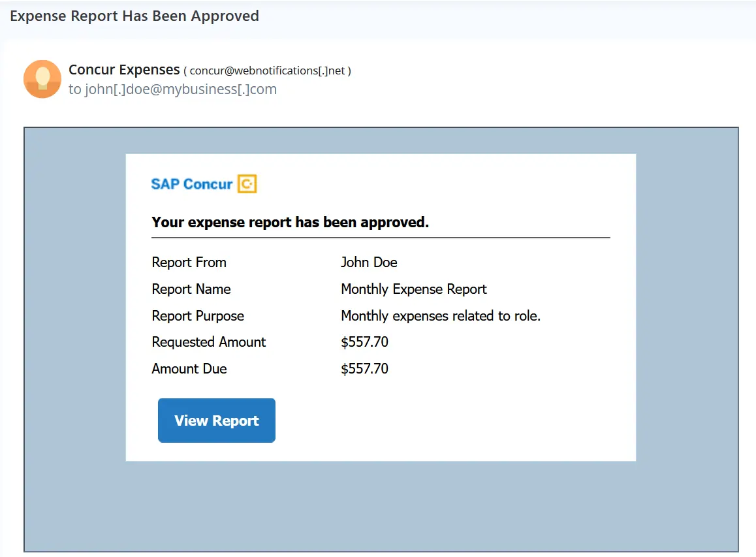756x557 pixels.
Task: Click the Report From value John Doe
Action: pos(369,262)
